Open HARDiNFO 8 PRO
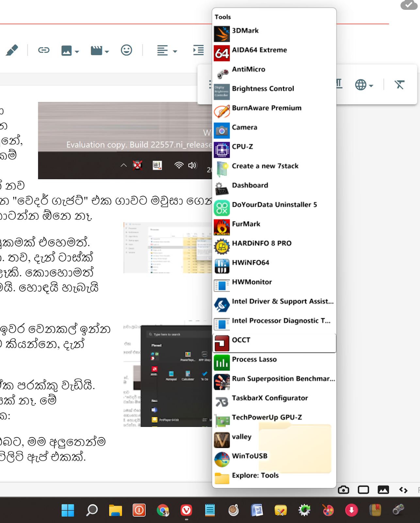The height and width of the screenshot is (523, 420). coord(274,246)
